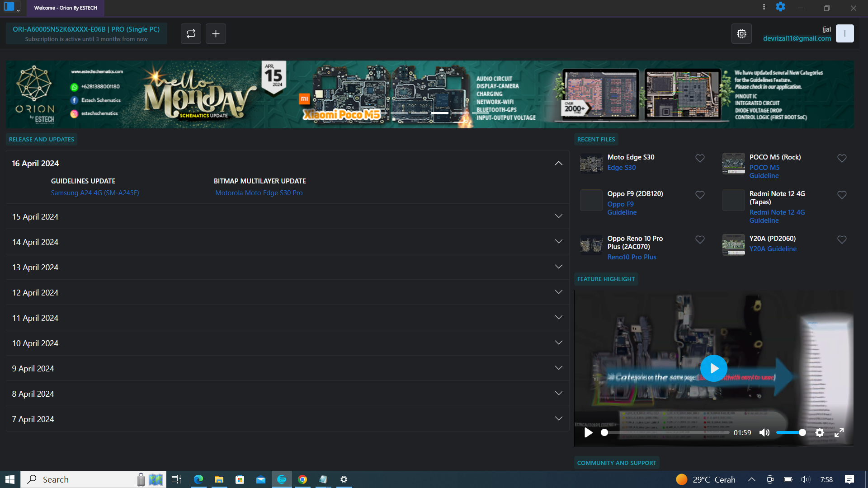This screenshot has width=868, height=488.
Task: Open the three-dot menu in title bar
Action: click(x=764, y=7)
